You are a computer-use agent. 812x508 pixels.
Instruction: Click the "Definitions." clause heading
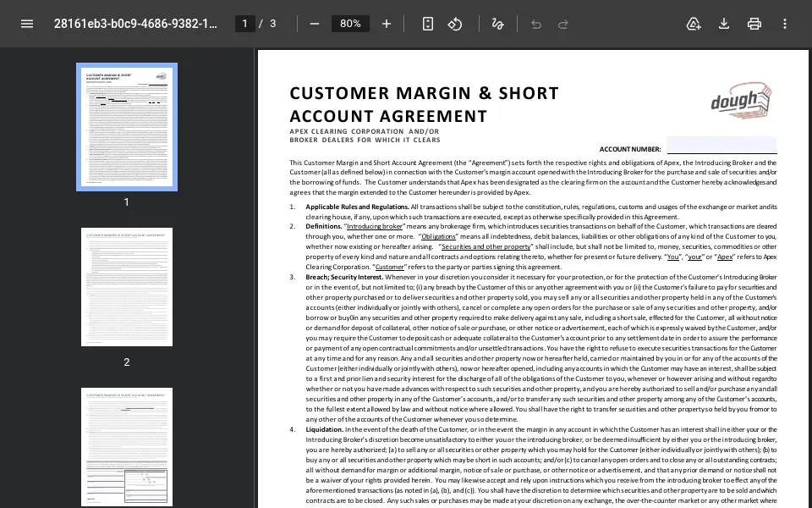pyautogui.click(x=324, y=227)
